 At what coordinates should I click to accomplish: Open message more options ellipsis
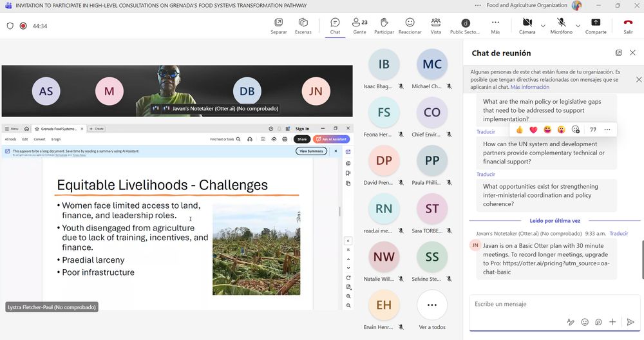[607, 130]
